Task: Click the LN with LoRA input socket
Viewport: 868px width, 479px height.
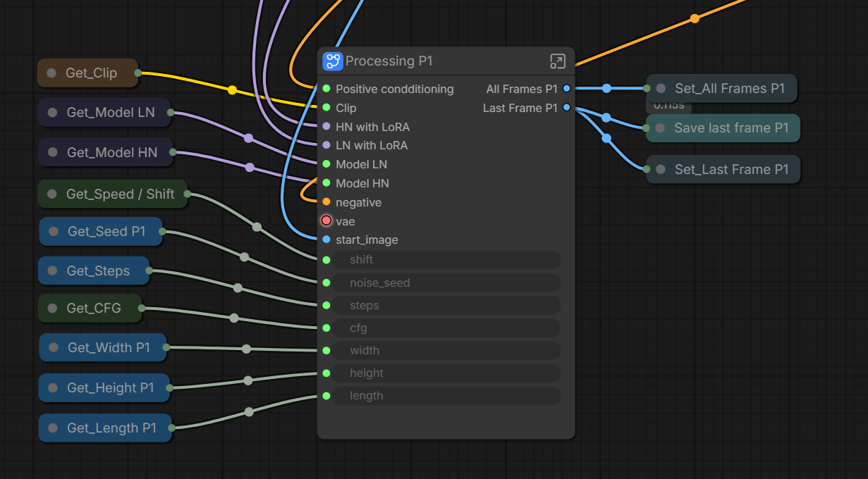Action: pos(326,145)
